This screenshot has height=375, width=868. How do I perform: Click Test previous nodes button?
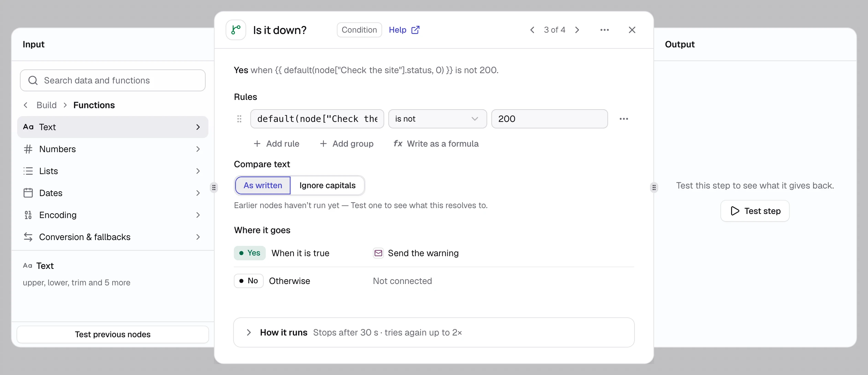point(113,334)
